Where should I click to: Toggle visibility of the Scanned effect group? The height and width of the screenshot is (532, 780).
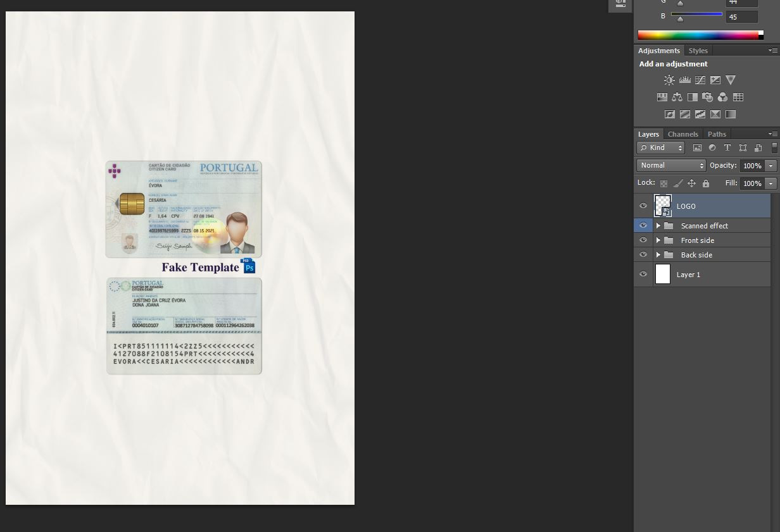[x=643, y=225]
